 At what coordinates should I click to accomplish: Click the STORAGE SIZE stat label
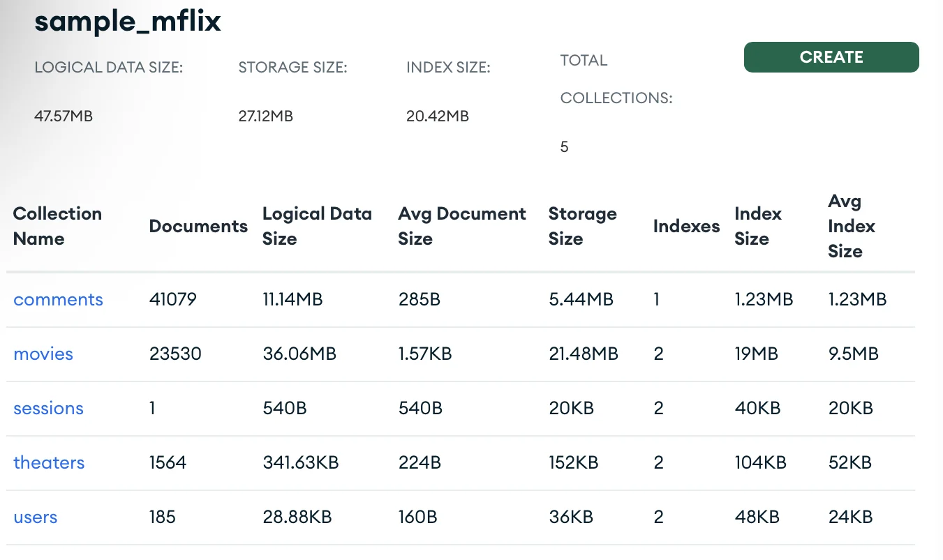(x=294, y=67)
